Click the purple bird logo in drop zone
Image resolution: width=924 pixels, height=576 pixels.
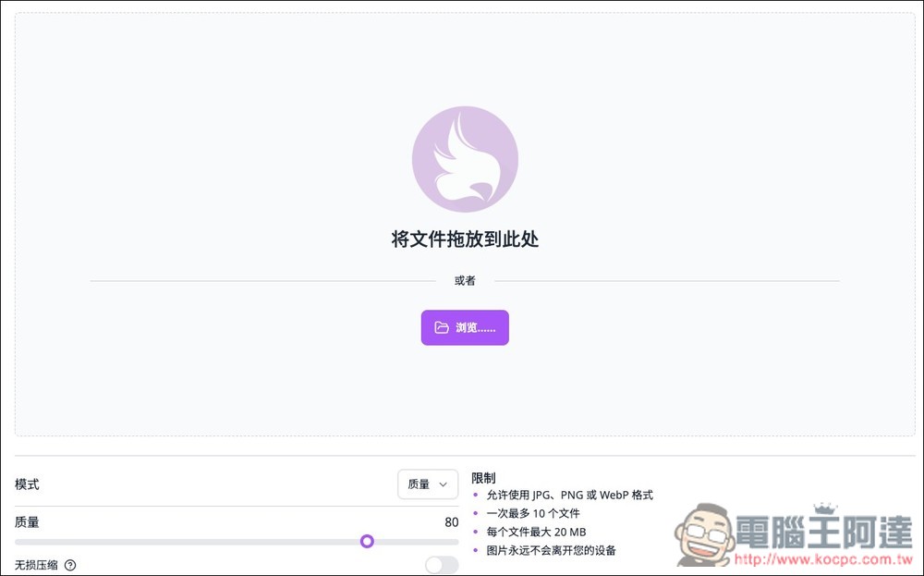point(465,159)
